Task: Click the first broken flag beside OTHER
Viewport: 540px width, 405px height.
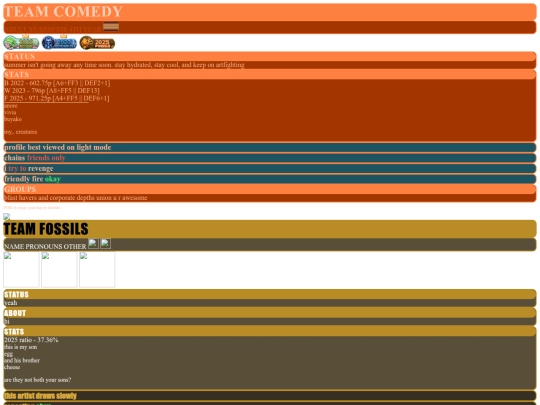Action: coord(93,243)
